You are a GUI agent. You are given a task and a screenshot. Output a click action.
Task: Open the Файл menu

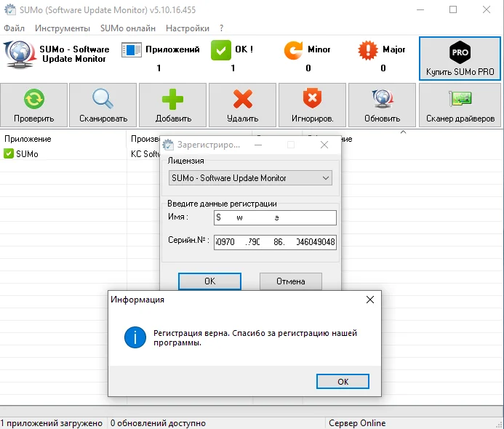pyautogui.click(x=14, y=28)
